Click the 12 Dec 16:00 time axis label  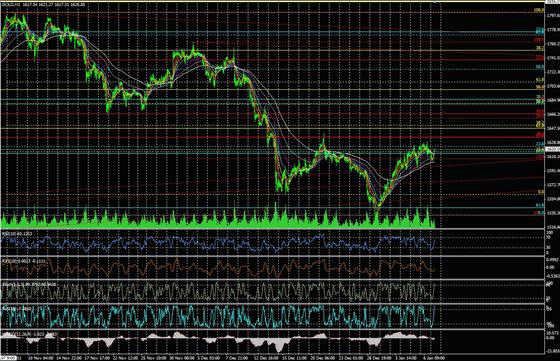(266, 357)
